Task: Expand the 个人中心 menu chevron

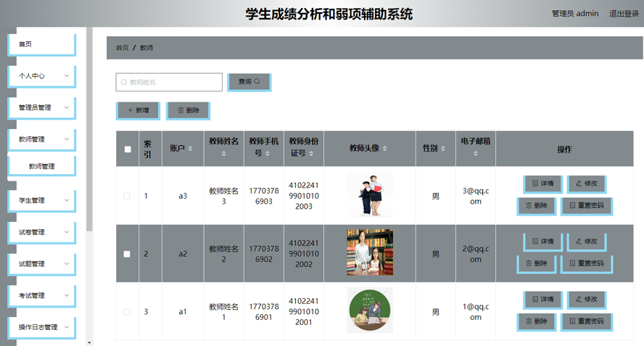Action: (67, 75)
